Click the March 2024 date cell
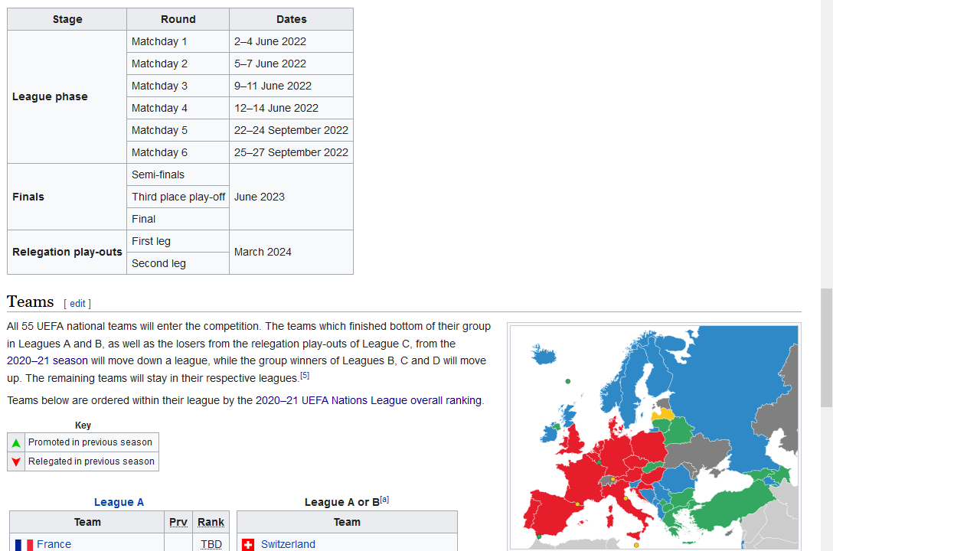 (x=291, y=252)
